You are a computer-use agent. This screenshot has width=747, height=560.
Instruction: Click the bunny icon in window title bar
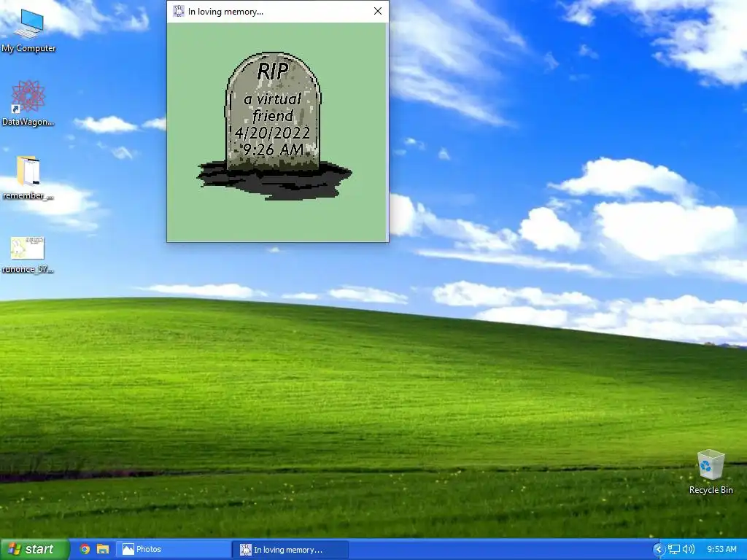178,11
